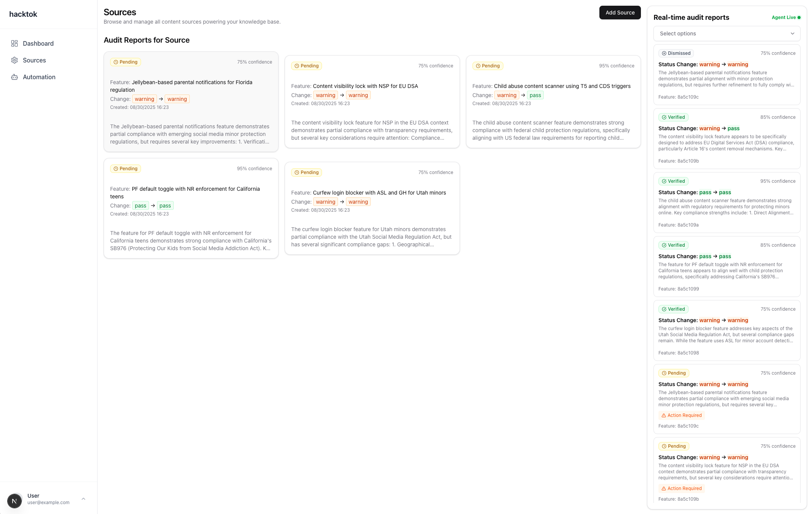Click the first Verified checkmark badge
The image size is (812, 514).
click(x=673, y=117)
